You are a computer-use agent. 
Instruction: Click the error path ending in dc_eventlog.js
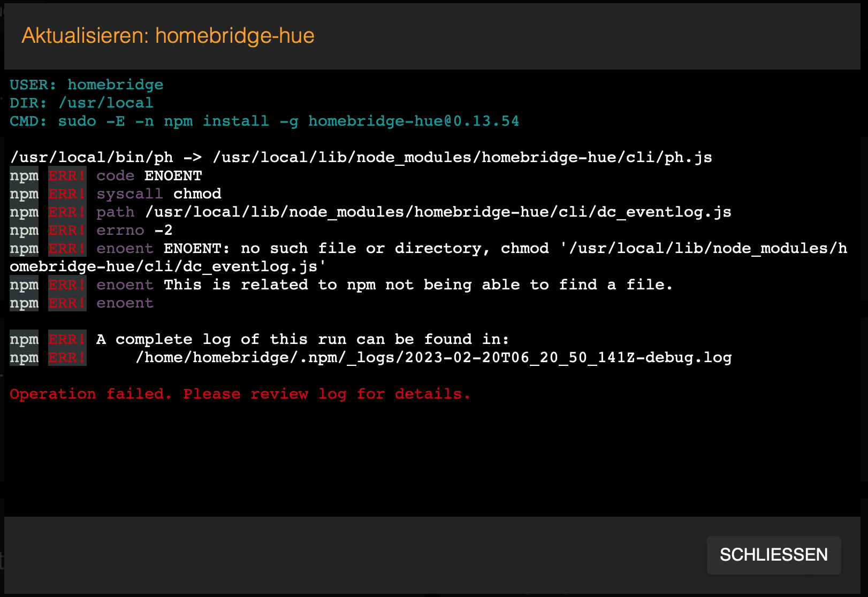click(438, 212)
